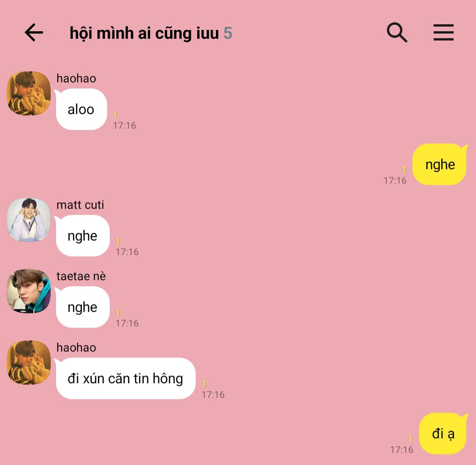View taetae nè's profile photo
The width and height of the screenshot is (476, 465).
click(x=29, y=291)
